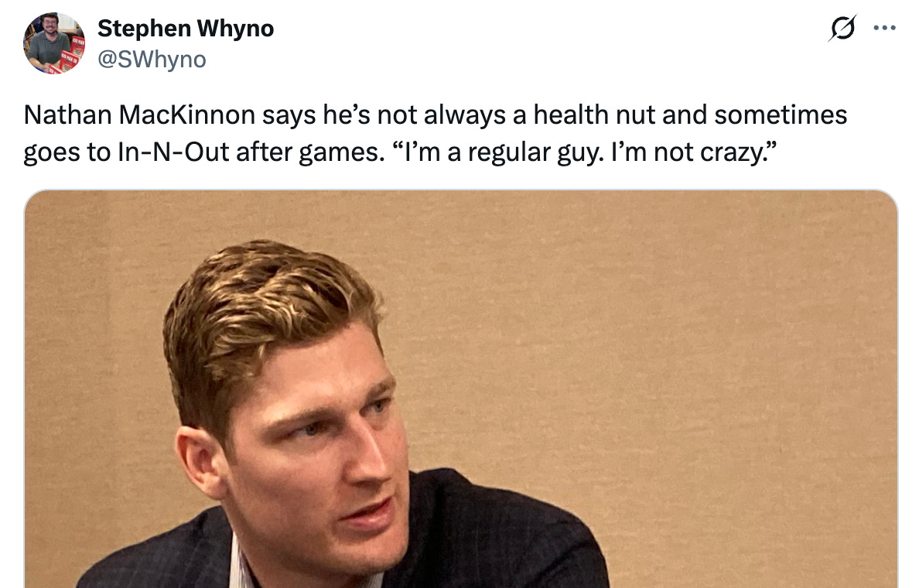View Stephen Whyno's profile picture
This screenshot has width=919, height=588.
click(x=54, y=43)
